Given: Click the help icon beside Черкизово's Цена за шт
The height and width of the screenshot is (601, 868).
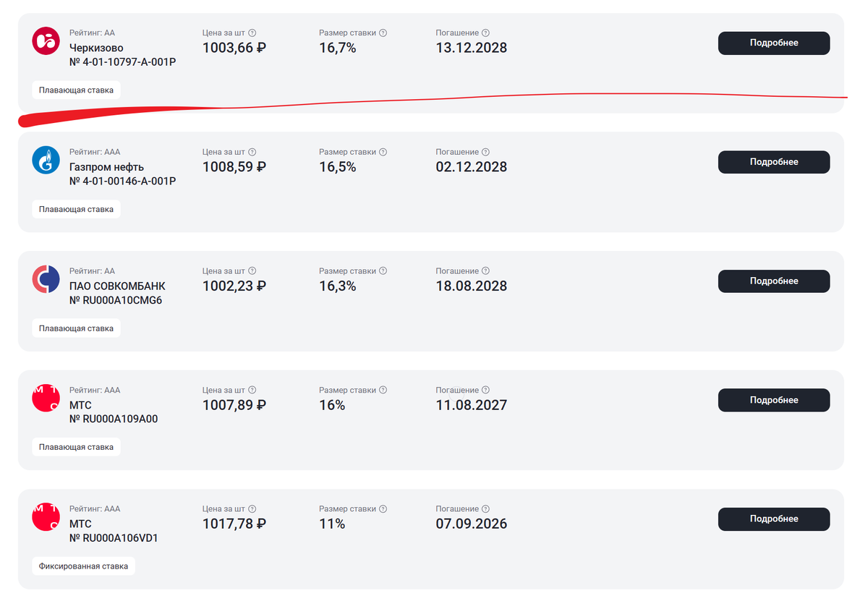Looking at the screenshot, I should 252,33.
